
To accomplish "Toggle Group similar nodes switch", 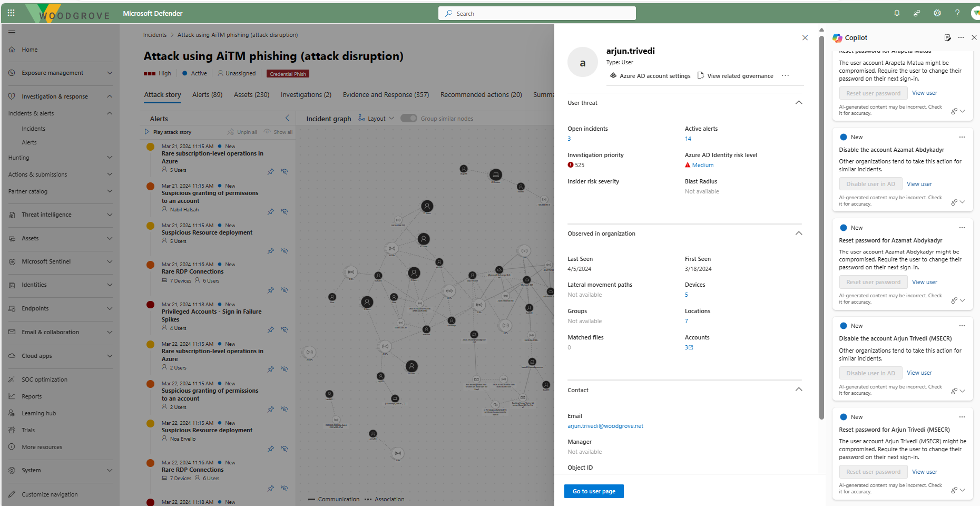I will pyautogui.click(x=408, y=119).
